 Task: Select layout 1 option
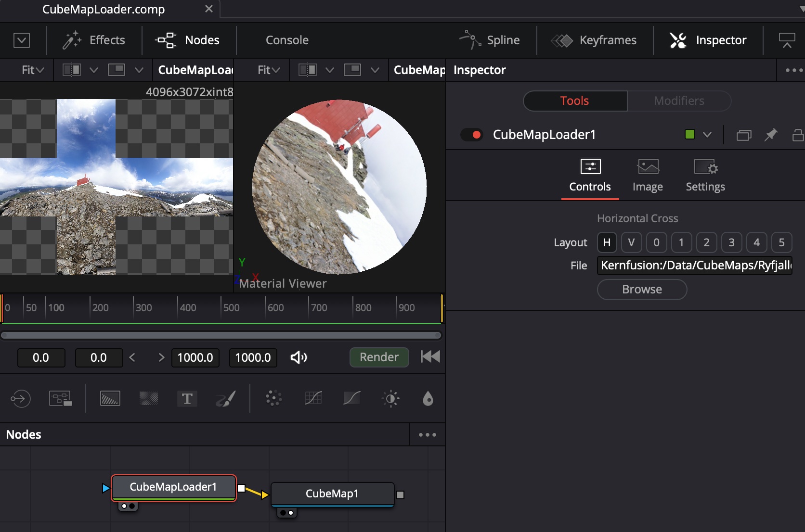click(x=681, y=242)
